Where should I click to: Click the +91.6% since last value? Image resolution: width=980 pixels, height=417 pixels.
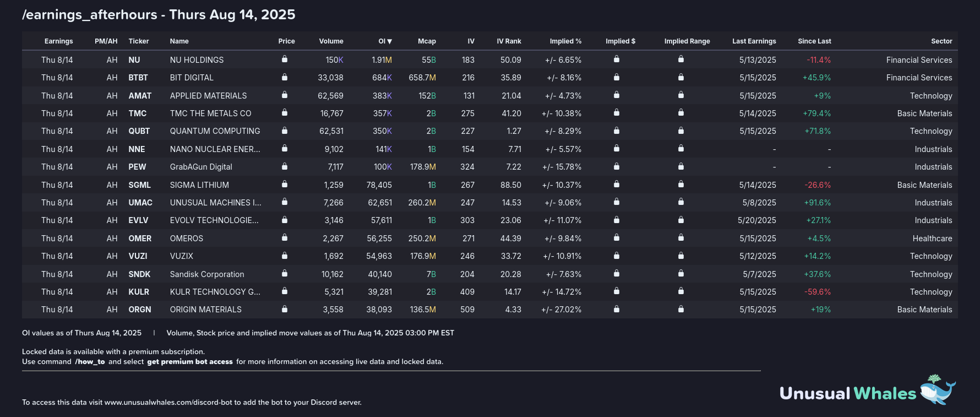[x=818, y=203]
